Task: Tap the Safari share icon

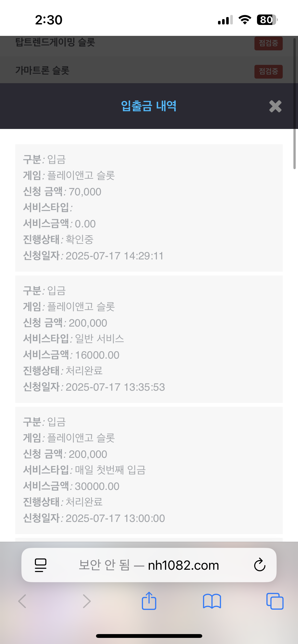Action: tap(149, 601)
